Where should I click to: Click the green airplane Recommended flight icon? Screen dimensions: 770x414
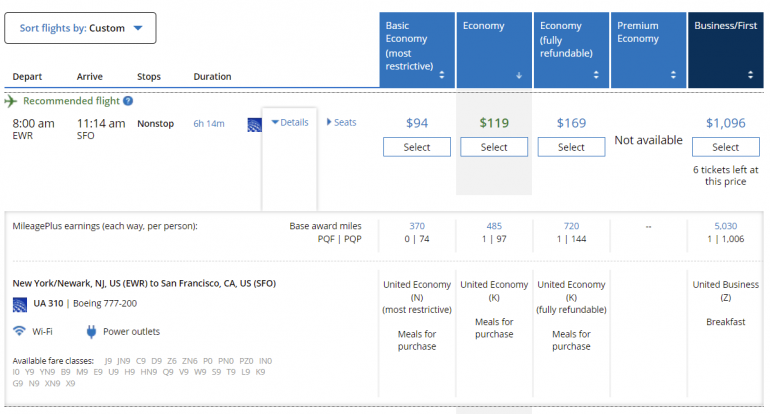[x=11, y=101]
